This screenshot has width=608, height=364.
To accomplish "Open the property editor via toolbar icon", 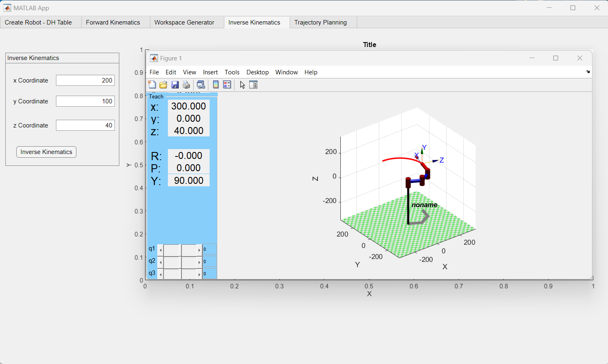I will pos(254,85).
